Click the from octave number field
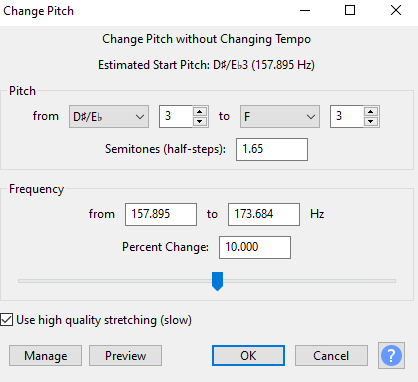418x382 pixels. pyautogui.click(x=176, y=117)
